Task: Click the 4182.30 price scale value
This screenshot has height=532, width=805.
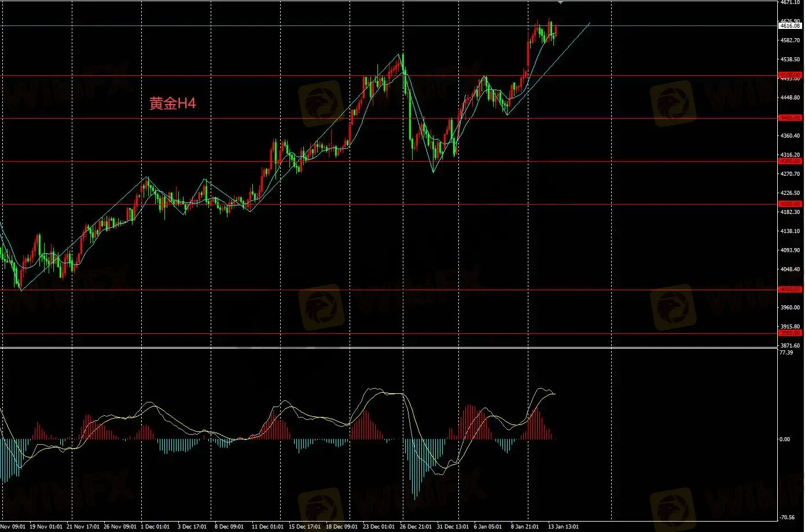Action: tap(789, 212)
